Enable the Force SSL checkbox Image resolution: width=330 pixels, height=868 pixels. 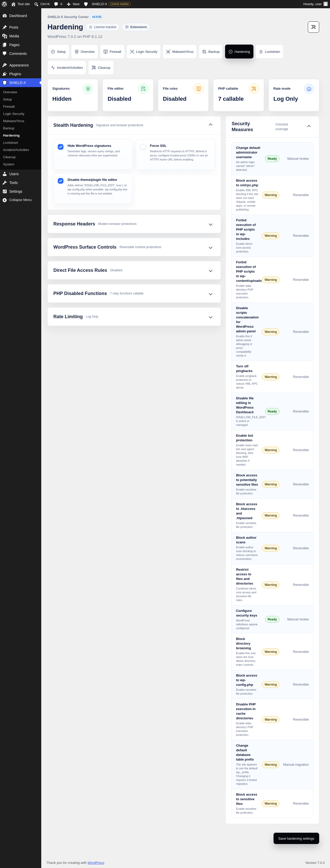(x=143, y=147)
